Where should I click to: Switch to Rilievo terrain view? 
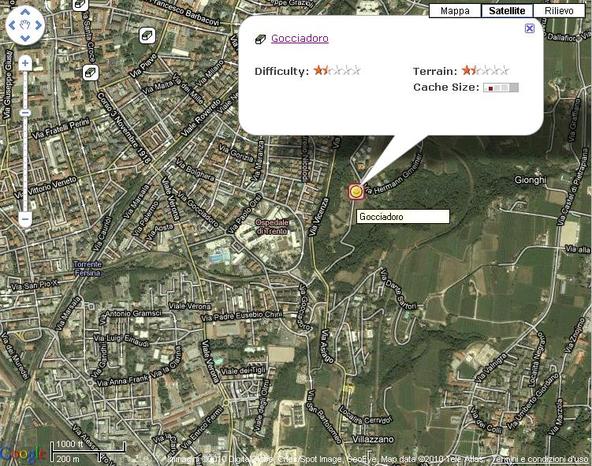[559, 11]
